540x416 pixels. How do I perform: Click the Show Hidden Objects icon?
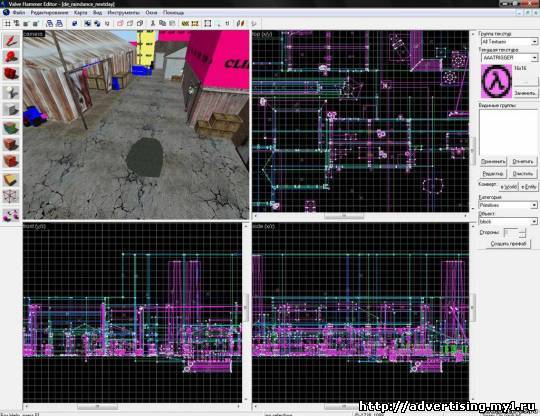point(139,23)
